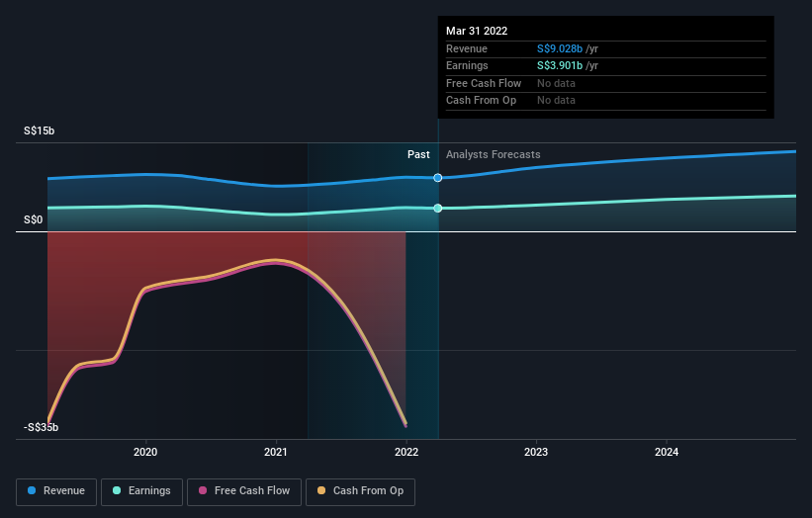
Task: Click the orange Cash From Op legend dot
Action: coord(322,490)
